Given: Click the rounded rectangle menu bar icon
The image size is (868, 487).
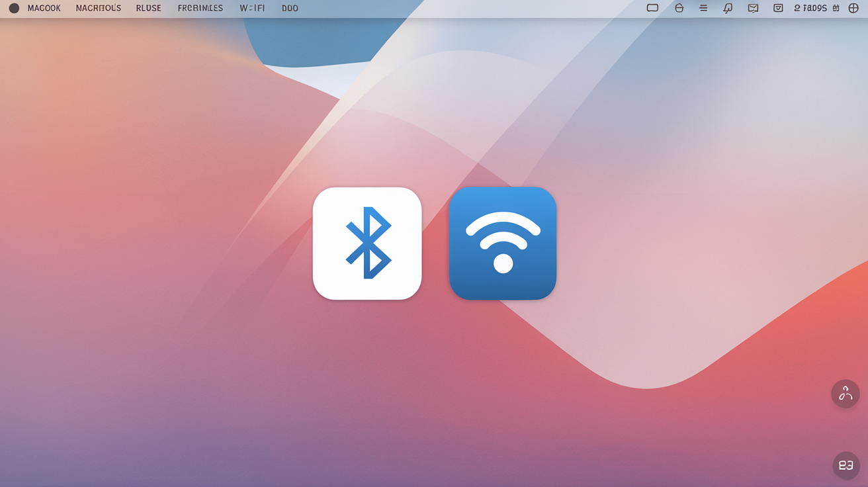Looking at the screenshot, I should point(652,8).
